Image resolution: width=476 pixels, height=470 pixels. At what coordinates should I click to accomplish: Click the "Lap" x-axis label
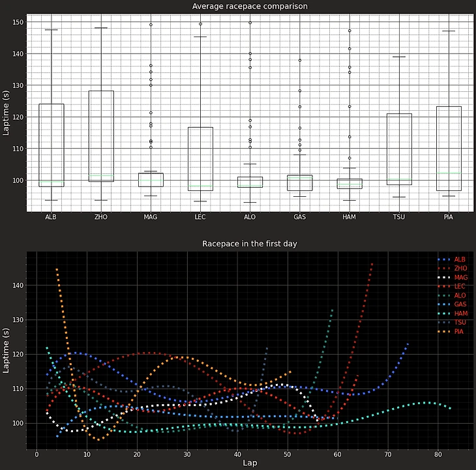[x=250, y=464]
